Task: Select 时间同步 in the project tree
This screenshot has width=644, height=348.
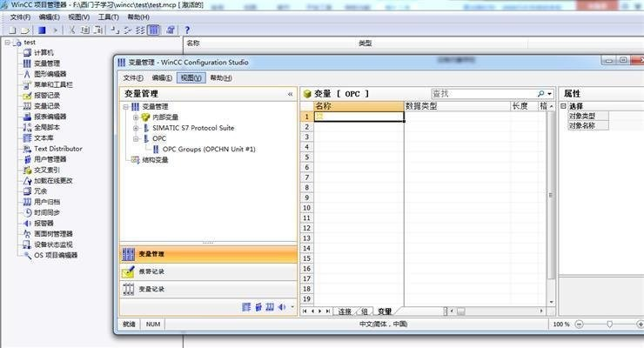Action: click(47, 212)
